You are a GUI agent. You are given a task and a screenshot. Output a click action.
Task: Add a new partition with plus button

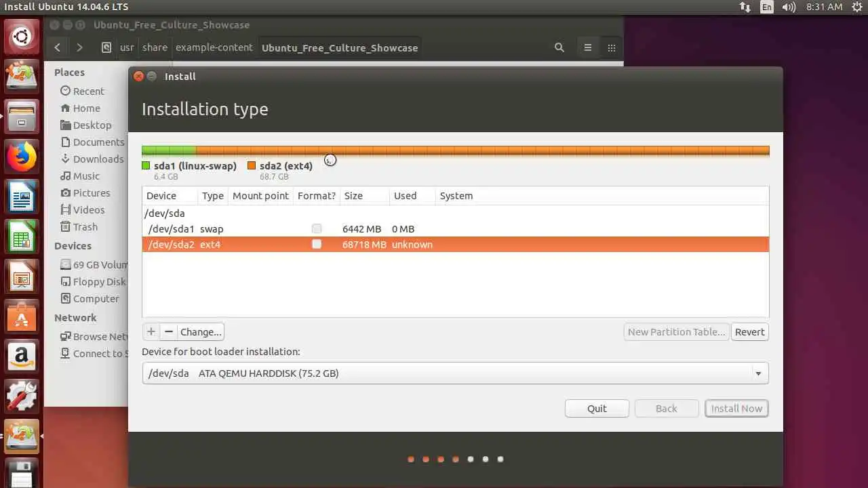pyautogui.click(x=151, y=331)
